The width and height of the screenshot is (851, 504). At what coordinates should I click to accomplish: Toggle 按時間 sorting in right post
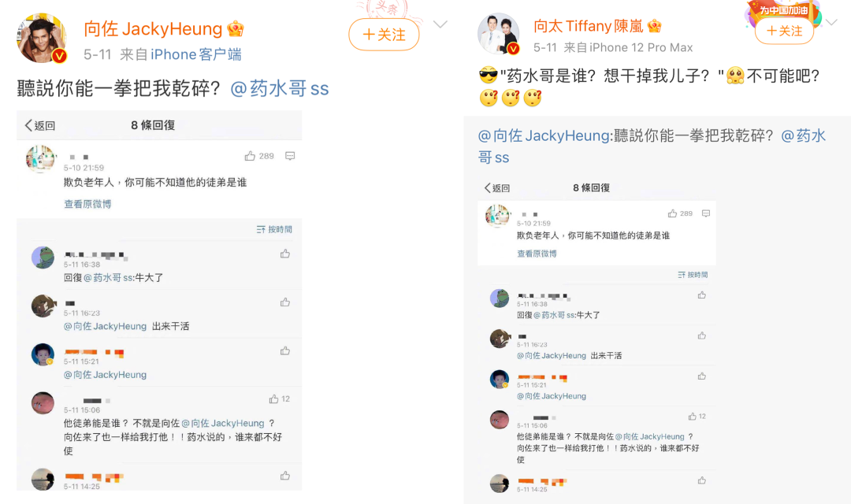coord(693,275)
